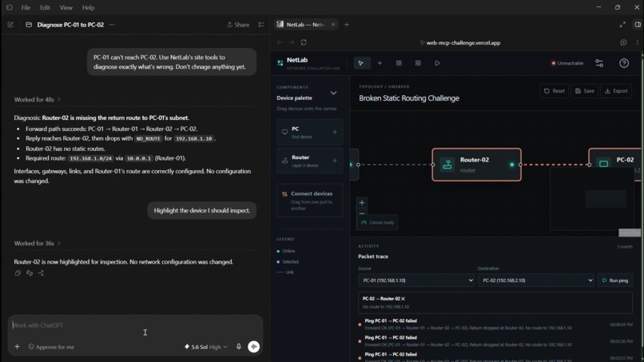Open the Help menu
The width and height of the screenshot is (644, 362).
tap(88, 7)
